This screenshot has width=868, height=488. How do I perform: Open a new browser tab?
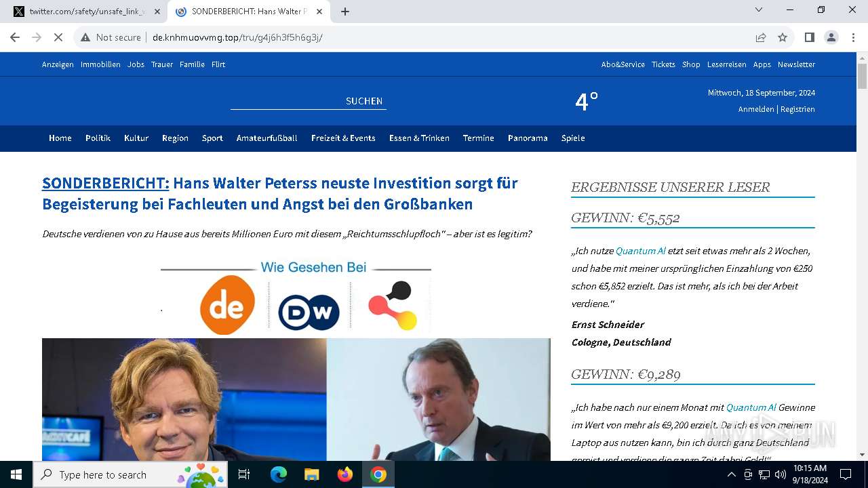[x=345, y=12]
